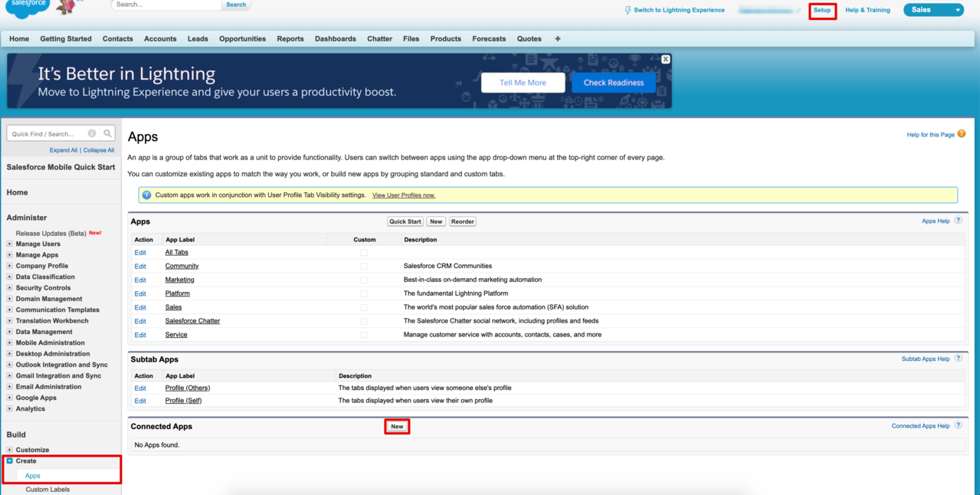This screenshot has height=495, width=980.
Task: Toggle the Custom checkbox for All Tabs
Action: click(364, 252)
